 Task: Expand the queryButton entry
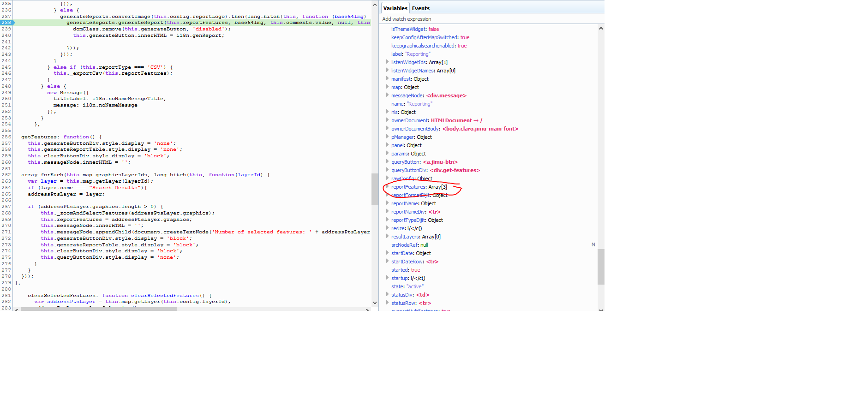tap(387, 161)
